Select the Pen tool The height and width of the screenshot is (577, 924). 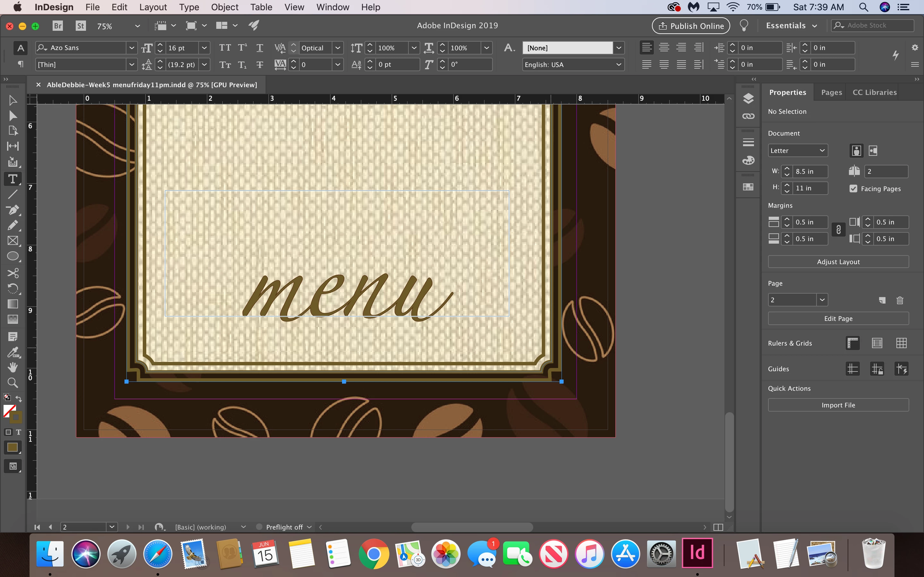13,210
